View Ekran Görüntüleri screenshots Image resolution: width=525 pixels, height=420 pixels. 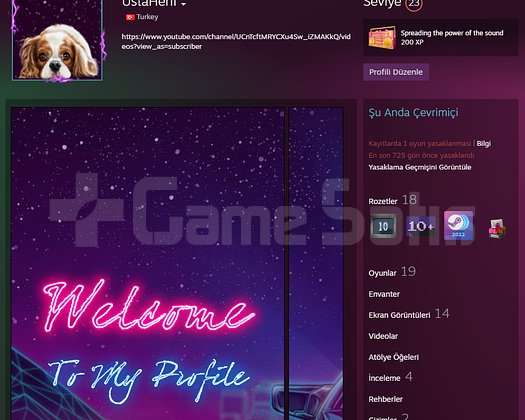click(x=399, y=315)
